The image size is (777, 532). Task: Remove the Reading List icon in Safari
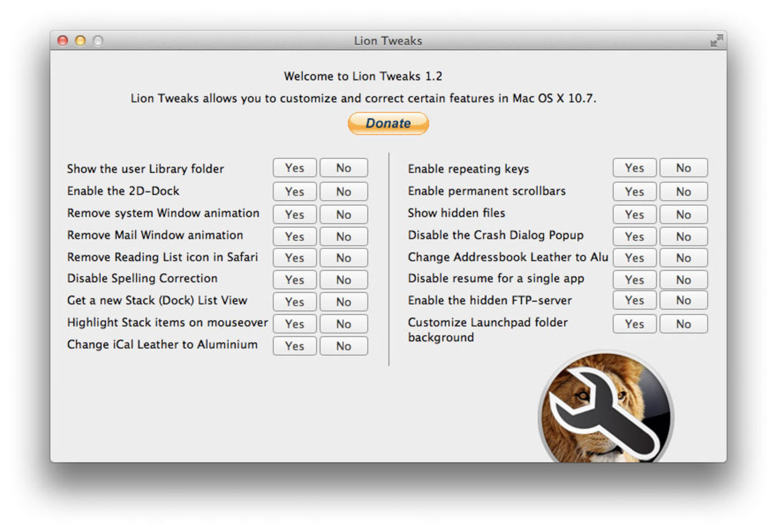pyautogui.click(x=294, y=258)
